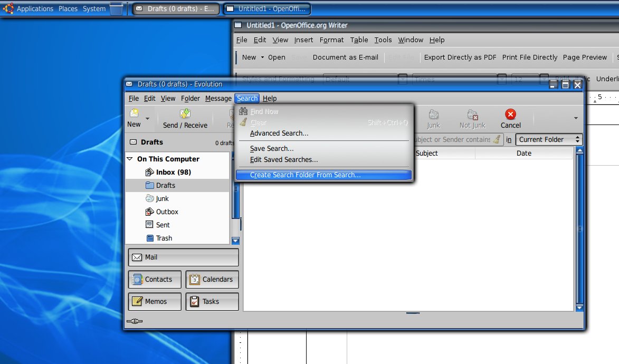Click message list scroll-down arrow
619x364 pixels.
[x=579, y=308]
